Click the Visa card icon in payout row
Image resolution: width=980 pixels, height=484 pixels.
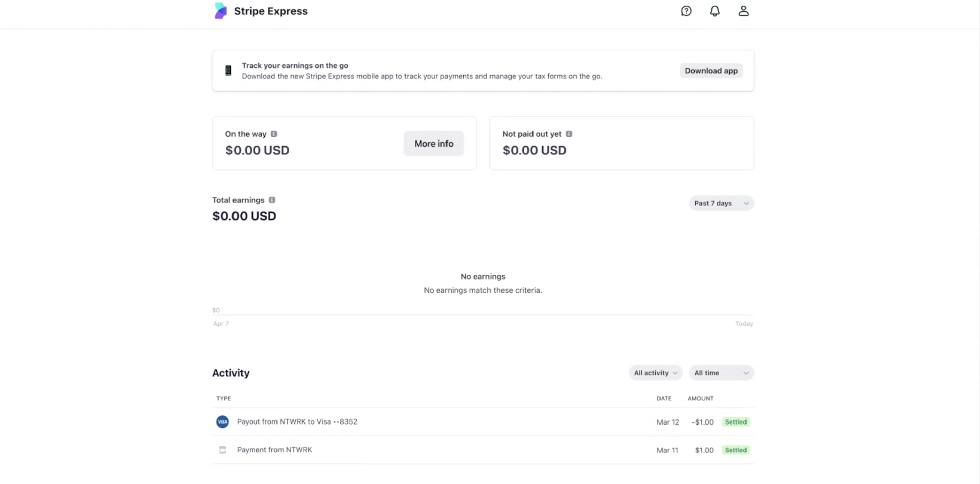coord(222,421)
